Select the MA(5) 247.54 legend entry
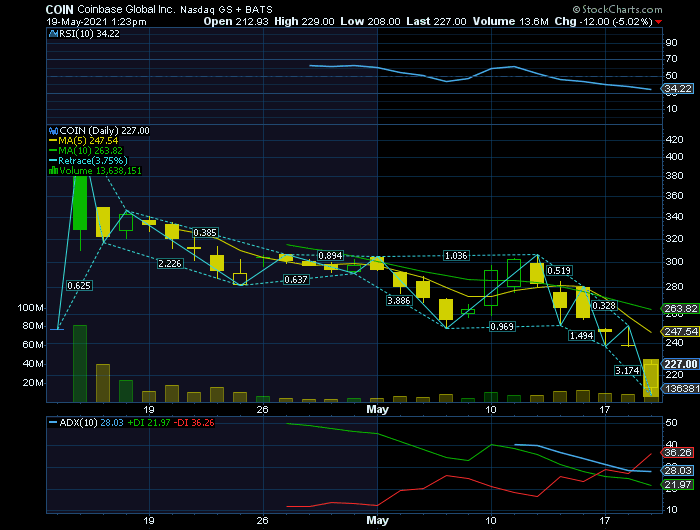The height and width of the screenshot is (530, 700). [83, 141]
